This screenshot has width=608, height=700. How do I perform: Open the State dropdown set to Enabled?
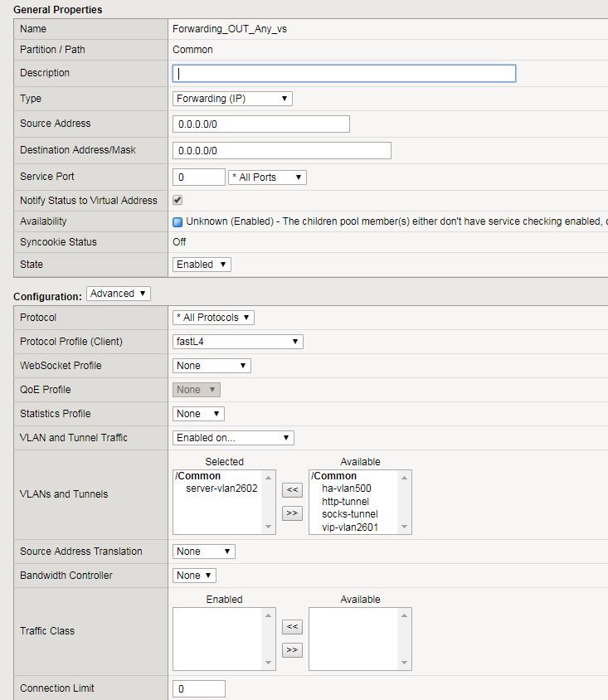(202, 265)
